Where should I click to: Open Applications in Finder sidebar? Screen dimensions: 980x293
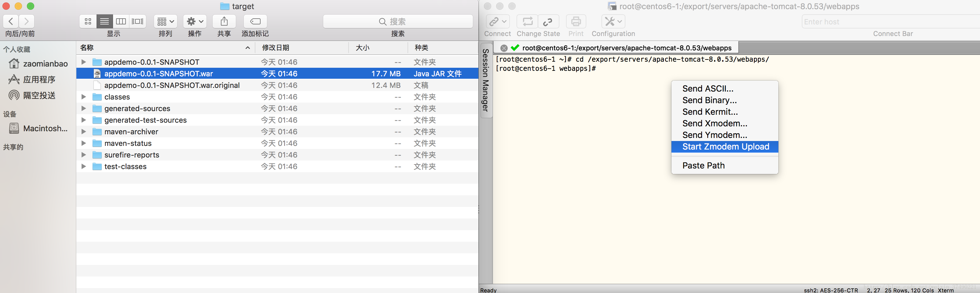pos(32,79)
